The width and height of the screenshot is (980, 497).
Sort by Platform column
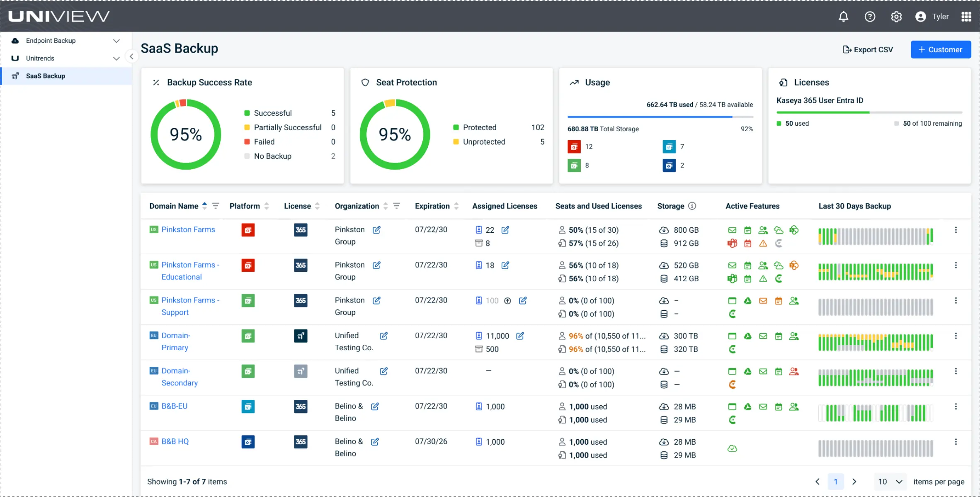[x=267, y=206]
